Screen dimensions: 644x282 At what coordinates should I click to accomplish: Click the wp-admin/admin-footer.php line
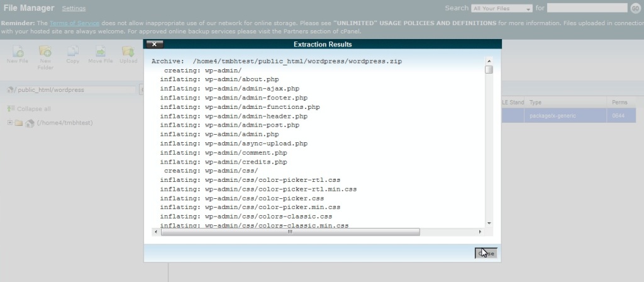point(234,98)
